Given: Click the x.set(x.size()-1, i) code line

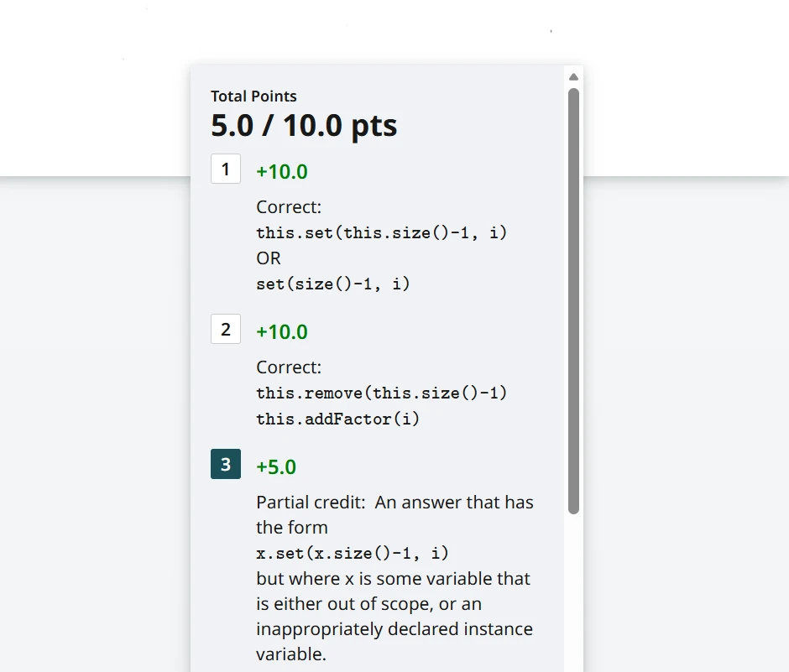Looking at the screenshot, I should (352, 553).
